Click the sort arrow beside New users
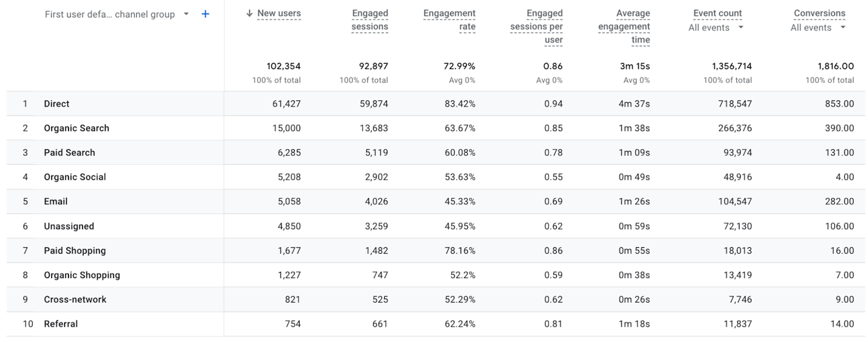This screenshot has height=342, width=868. tap(249, 13)
